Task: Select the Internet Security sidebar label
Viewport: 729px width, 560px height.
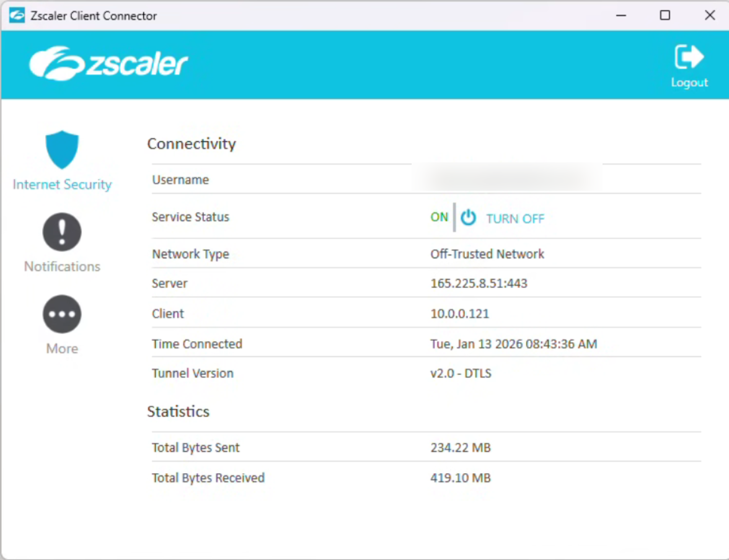Action: [62, 185]
